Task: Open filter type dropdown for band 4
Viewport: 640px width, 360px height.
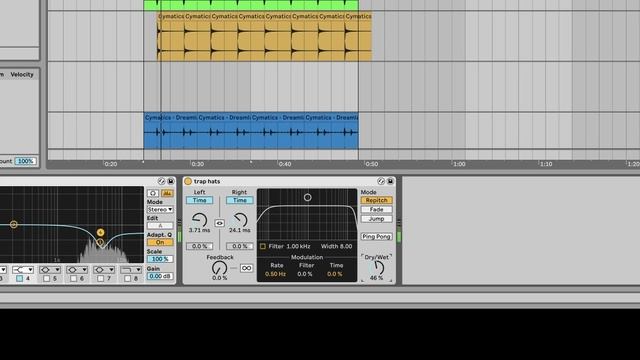Action: click(23, 270)
